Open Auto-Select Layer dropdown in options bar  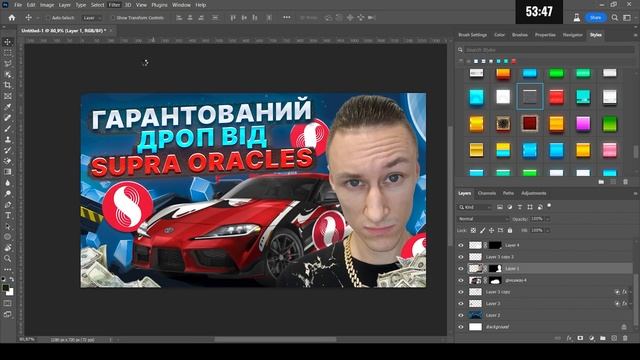92,18
